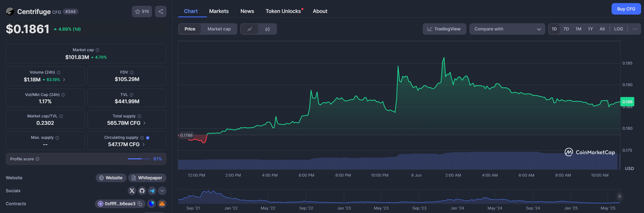Screen dimensions: 644x213
Task: Select Market cap chart mode
Action: (219, 29)
